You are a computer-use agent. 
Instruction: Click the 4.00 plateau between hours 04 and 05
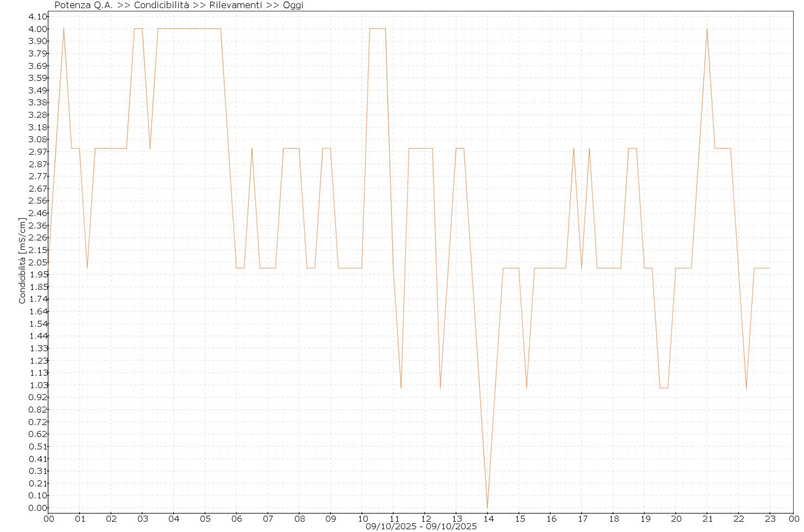pos(189,29)
